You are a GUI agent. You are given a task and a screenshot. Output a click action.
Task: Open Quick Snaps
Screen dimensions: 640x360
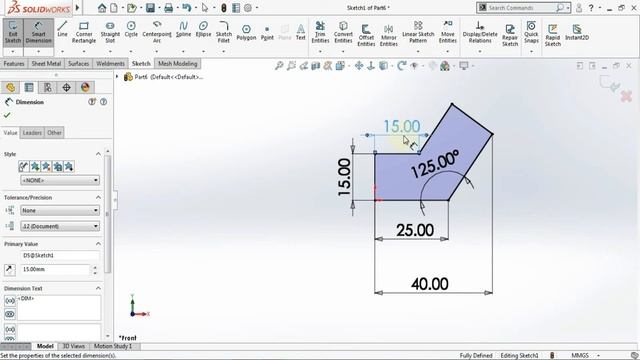click(531, 32)
